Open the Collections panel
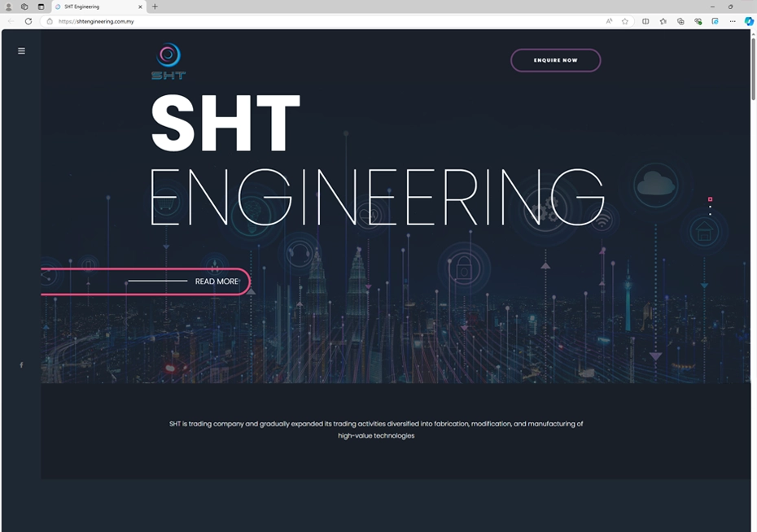This screenshot has width=757, height=532. 680,21
